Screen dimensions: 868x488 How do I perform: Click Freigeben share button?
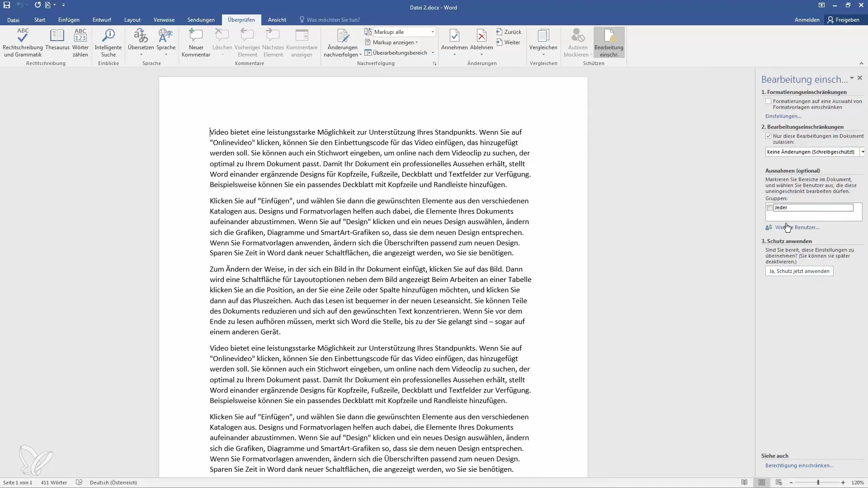[843, 20]
